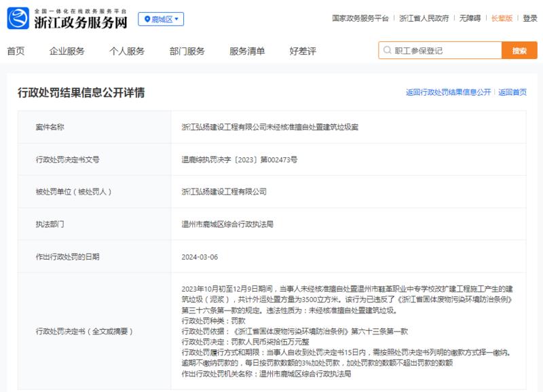Open the 好差评 page
Viewport: 543px width, 392px height.
click(x=303, y=52)
